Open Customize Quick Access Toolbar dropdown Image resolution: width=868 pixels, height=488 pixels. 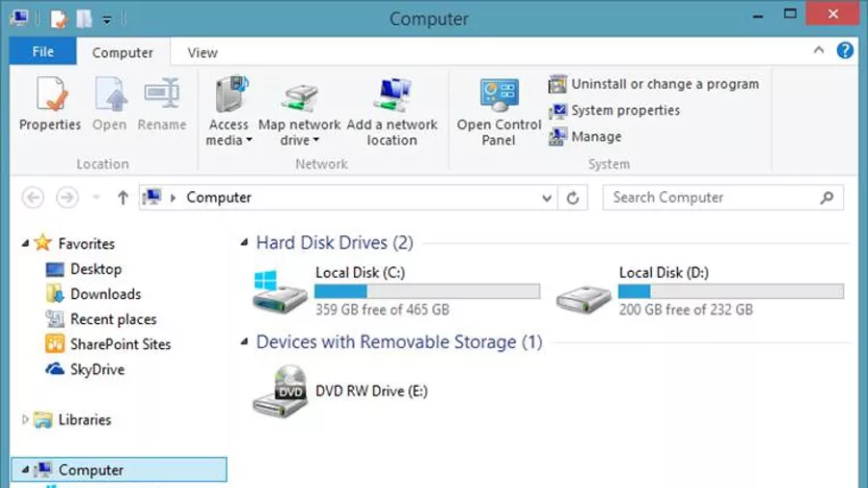tap(107, 20)
